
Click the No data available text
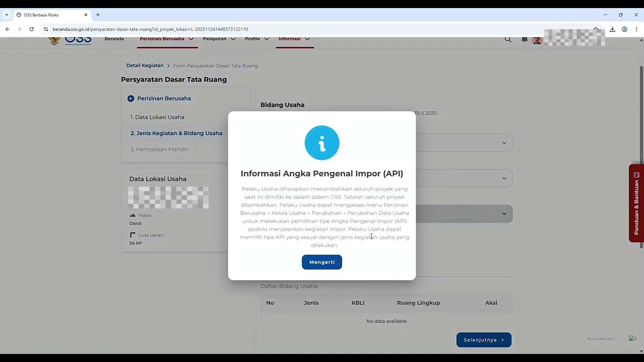(386, 321)
